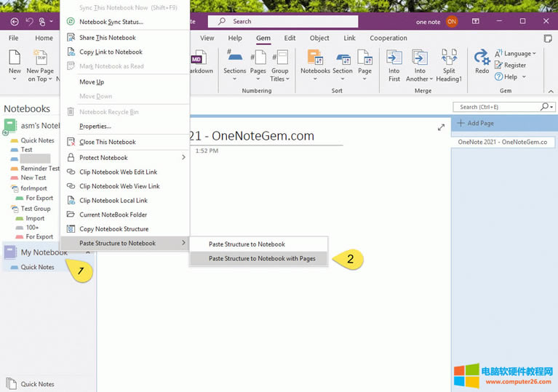Choose Share This Notebook
Screen dimensions: 558x392
pyautogui.click(x=125, y=38)
